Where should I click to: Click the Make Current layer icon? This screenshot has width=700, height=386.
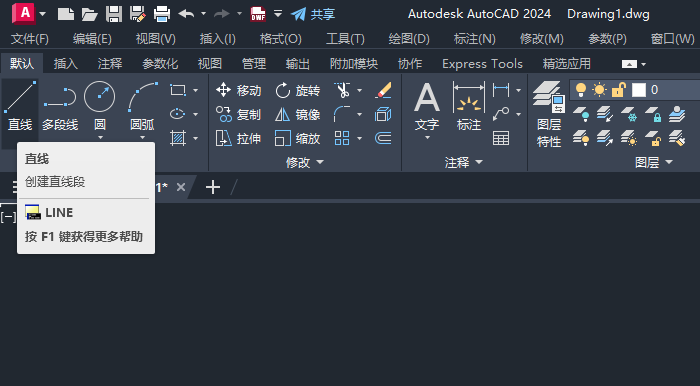point(677,114)
